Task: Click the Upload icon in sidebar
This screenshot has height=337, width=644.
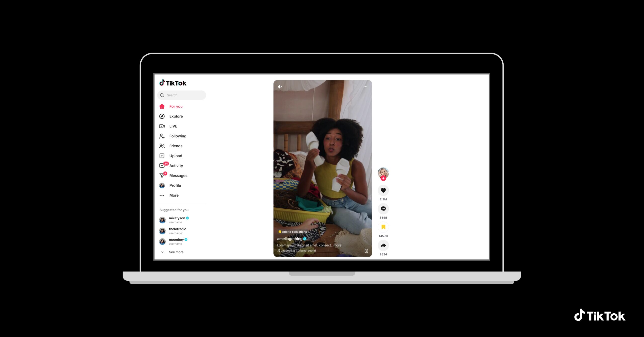Action: tap(162, 155)
